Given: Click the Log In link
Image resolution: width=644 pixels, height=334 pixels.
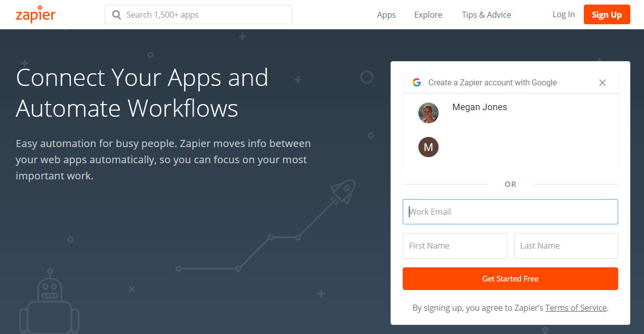Looking at the screenshot, I should click(x=563, y=14).
